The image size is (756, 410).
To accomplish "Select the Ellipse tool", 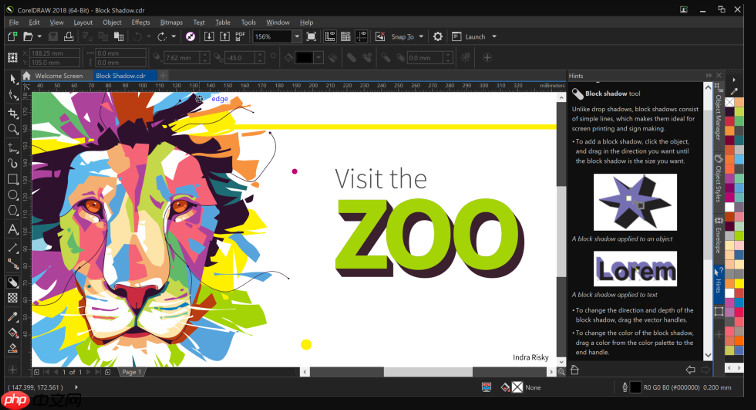I will point(13,195).
